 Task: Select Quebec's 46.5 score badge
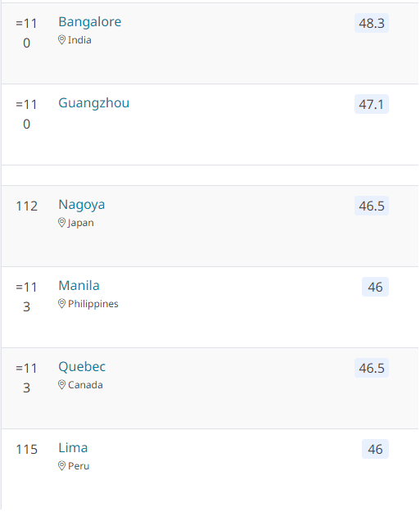372,368
